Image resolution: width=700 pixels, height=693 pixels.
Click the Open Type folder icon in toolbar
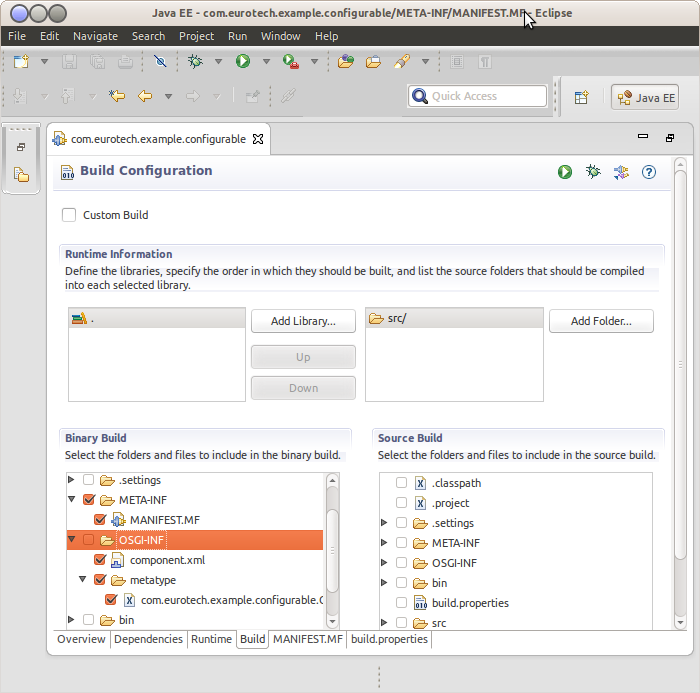[x=346, y=61]
